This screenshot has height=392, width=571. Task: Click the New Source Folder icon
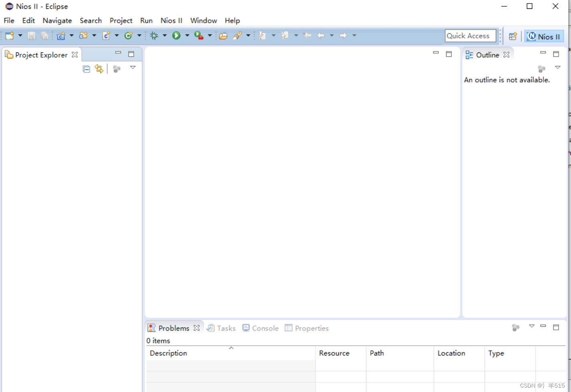point(83,36)
